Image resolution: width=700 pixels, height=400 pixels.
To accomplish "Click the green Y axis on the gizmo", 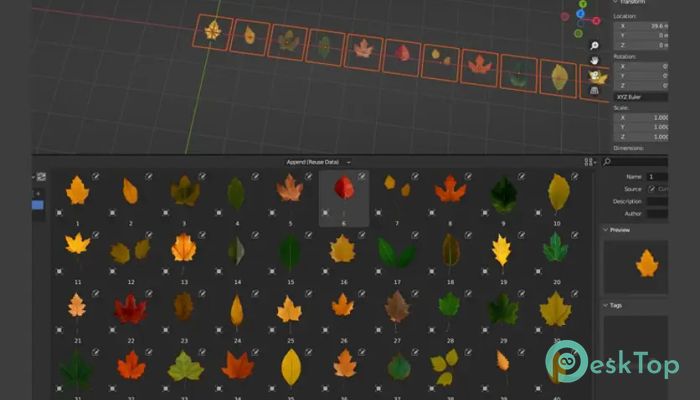I will (583, 4).
